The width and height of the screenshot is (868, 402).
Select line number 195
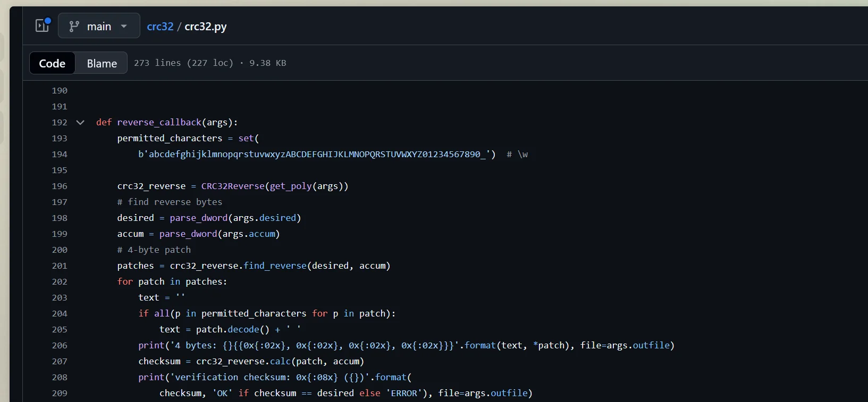[60, 170]
